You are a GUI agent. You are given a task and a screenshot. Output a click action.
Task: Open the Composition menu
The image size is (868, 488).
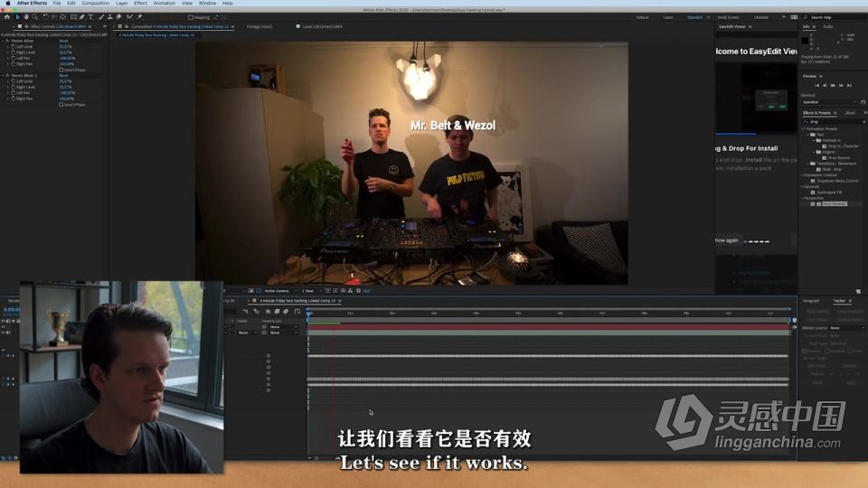(x=95, y=4)
